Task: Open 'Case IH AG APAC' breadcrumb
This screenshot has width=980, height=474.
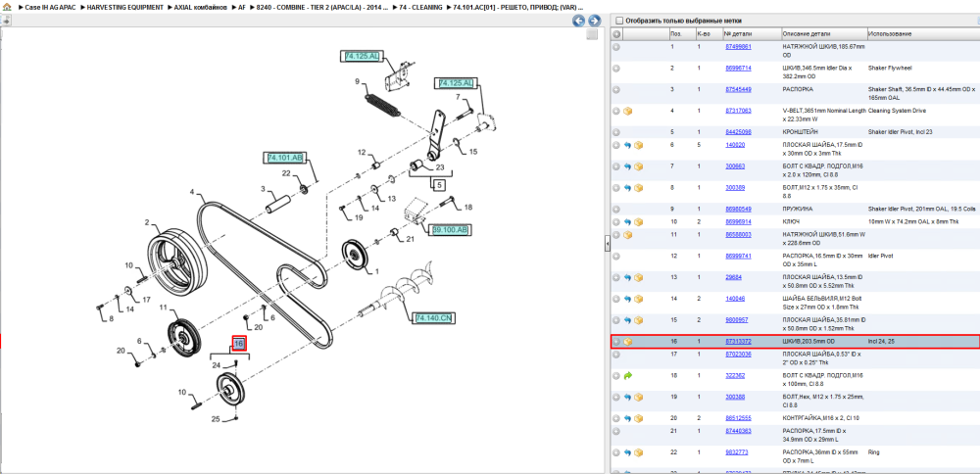Action: tap(49, 7)
